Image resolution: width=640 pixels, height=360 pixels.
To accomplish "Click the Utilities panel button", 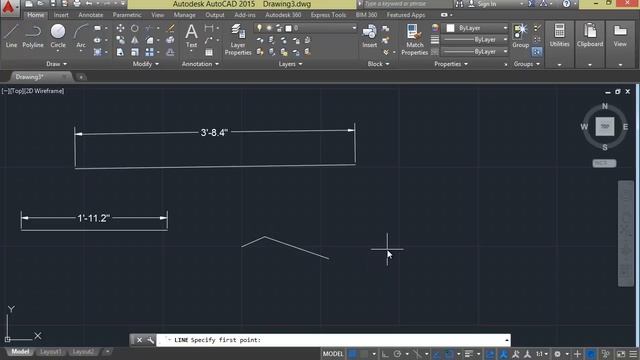I will click(x=559, y=44).
